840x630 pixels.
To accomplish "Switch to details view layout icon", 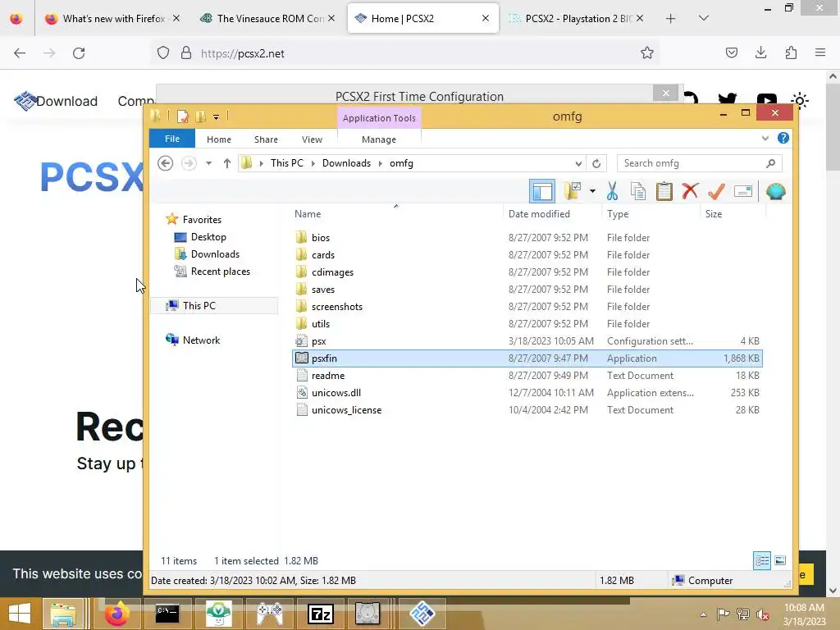I will tap(762, 561).
